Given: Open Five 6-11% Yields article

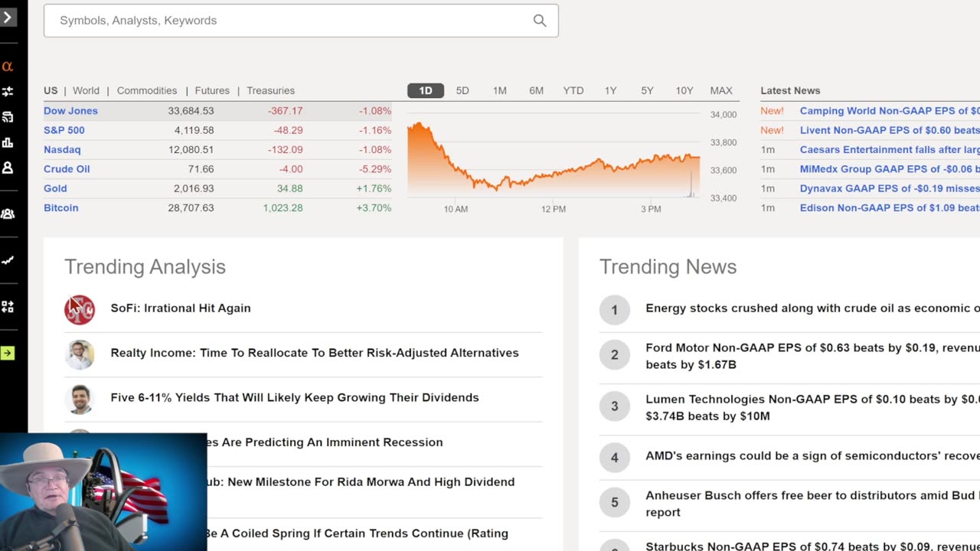Looking at the screenshot, I should (x=295, y=398).
